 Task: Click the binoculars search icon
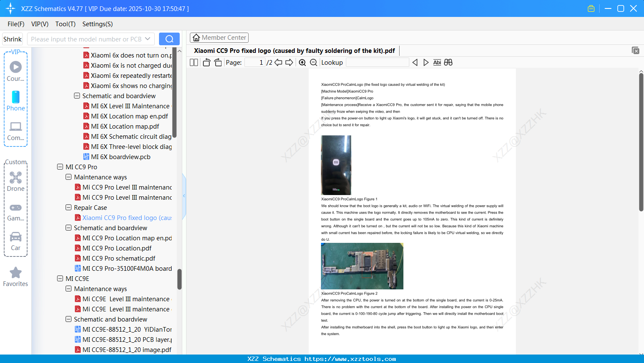tap(448, 63)
